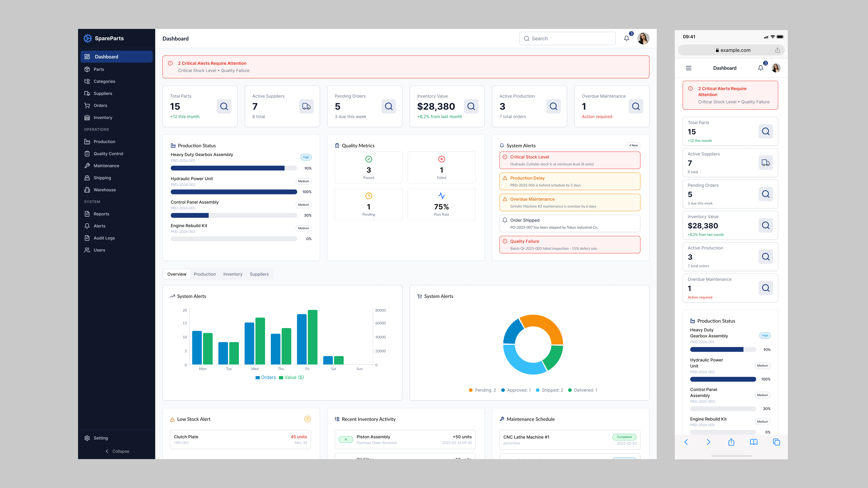Open Audit Logs in the sidebar
868x488 pixels.
[x=117, y=238]
